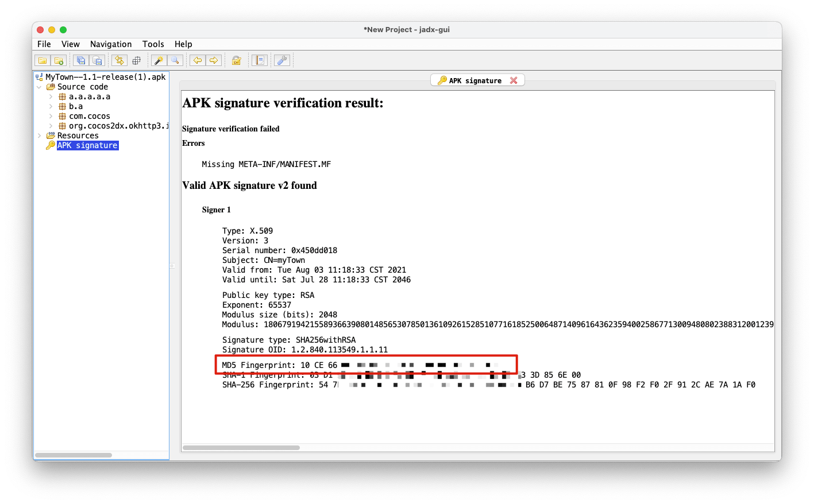Click the deobfuscation padlock icon
This screenshot has height=504, width=814.
pyautogui.click(x=236, y=60)
